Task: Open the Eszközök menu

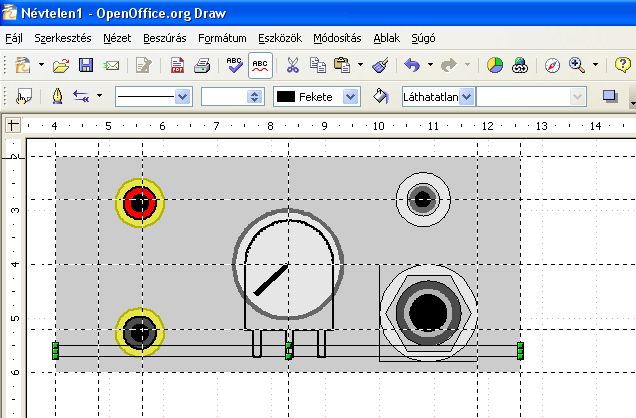Action: pos(280,38)
